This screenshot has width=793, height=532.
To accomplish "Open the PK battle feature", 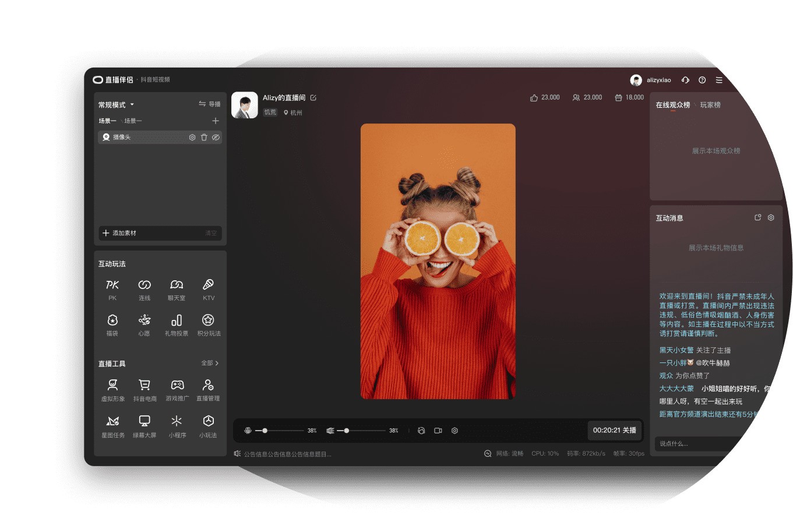I will pyautogui.click(x=112, y=285).
